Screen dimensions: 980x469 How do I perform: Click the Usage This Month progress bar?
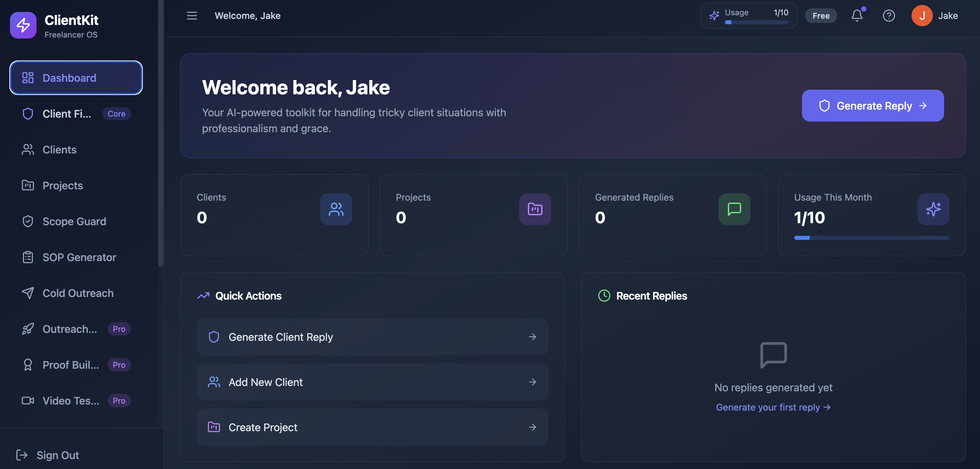pos(871,238)
